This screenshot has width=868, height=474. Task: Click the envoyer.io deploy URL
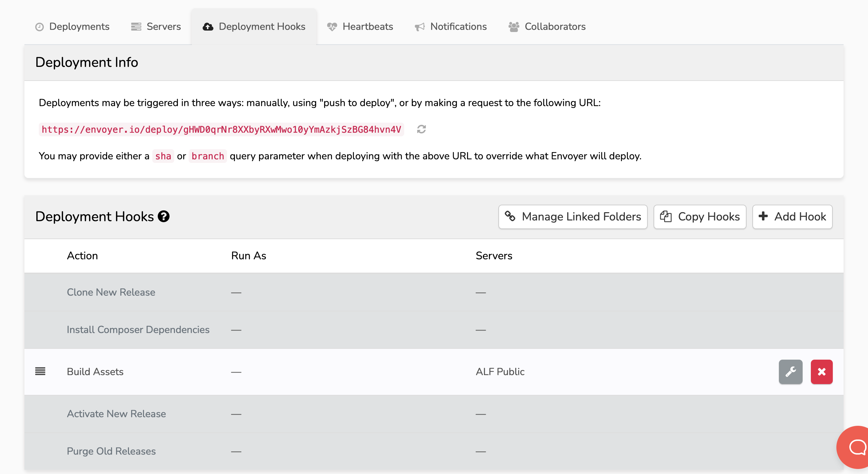(x=221, y=129)
